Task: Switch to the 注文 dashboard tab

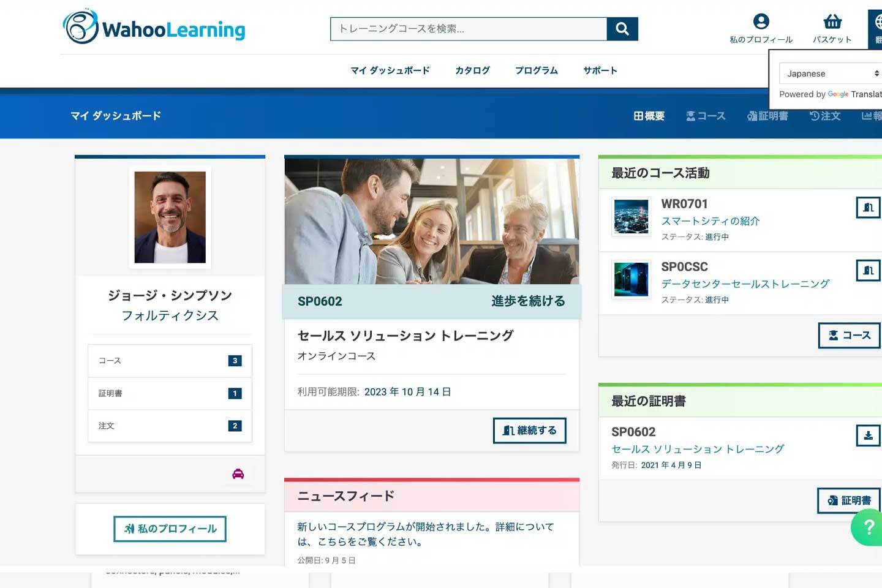Action: (x=824, y=116)
